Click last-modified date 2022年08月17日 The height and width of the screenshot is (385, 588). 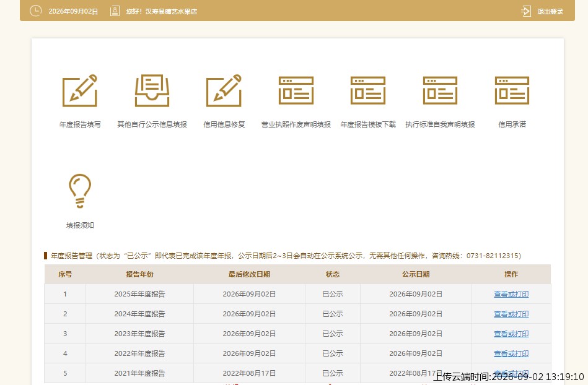click(249, 373)
